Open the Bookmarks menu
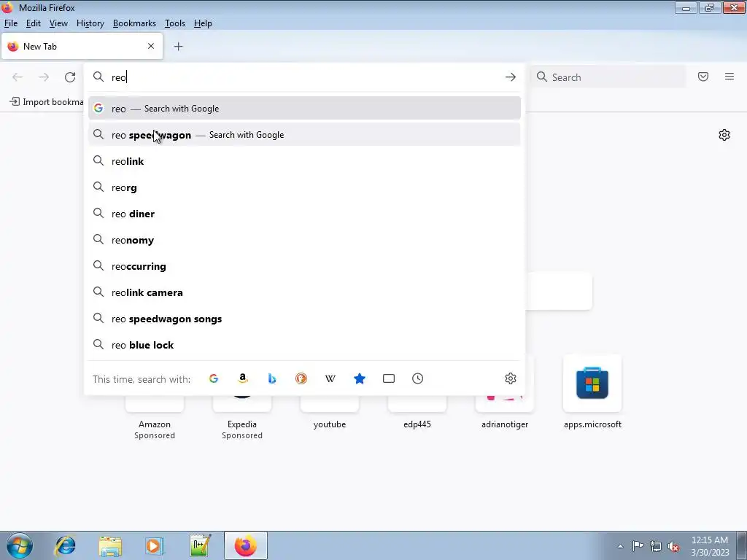The width and height of the screenshot is (747, 560). pyautogui.click(x=134, y=23)
